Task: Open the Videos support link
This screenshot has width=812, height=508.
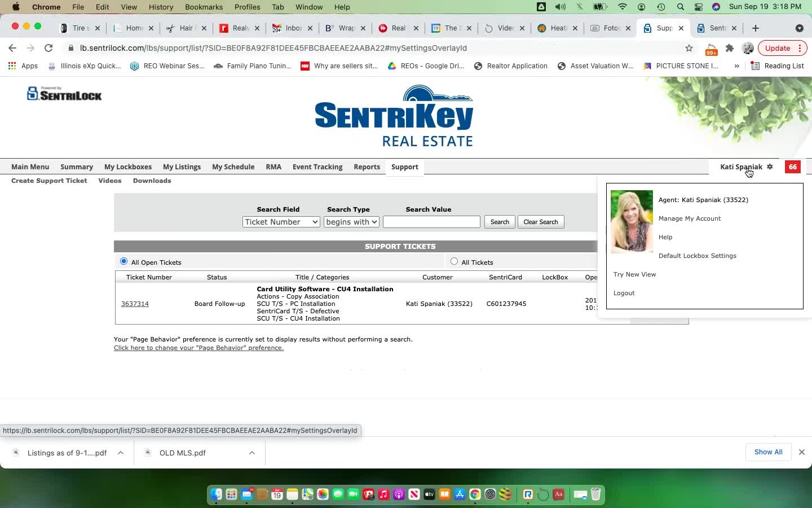Action: (x=110, y=181)
